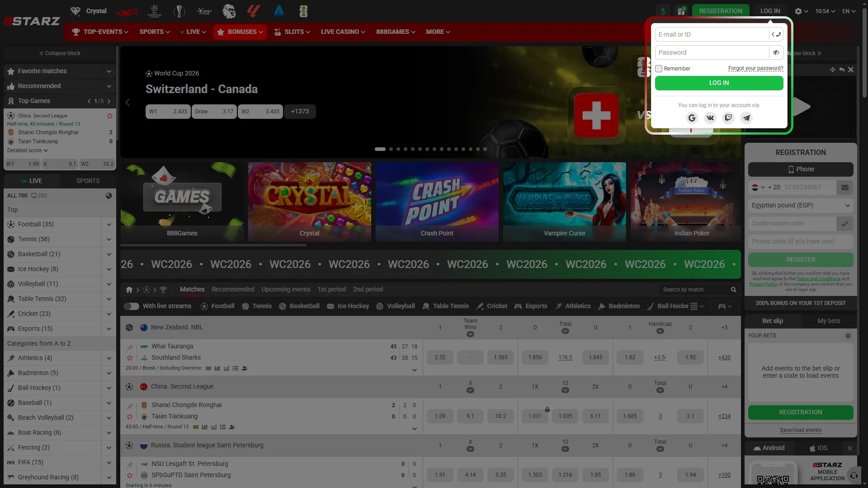The height and width of the screenshot is (488, 868).
Task: Collapse the left sidebar block
Action: tap(60, 53)
